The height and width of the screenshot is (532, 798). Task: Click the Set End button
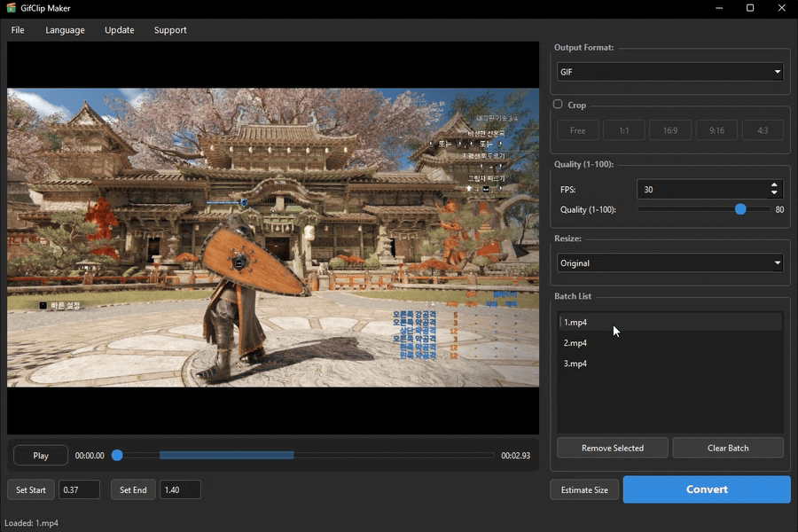[x=133, y=489]
